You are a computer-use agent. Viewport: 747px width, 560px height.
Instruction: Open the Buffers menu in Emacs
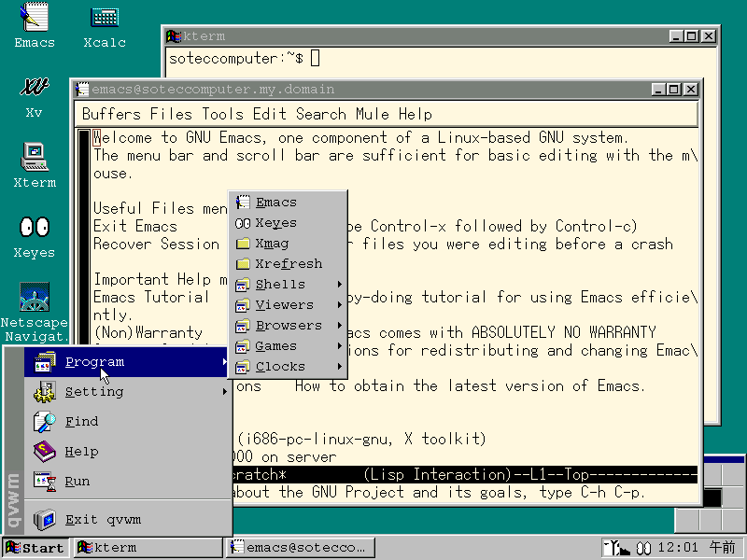tap(111, 114)
